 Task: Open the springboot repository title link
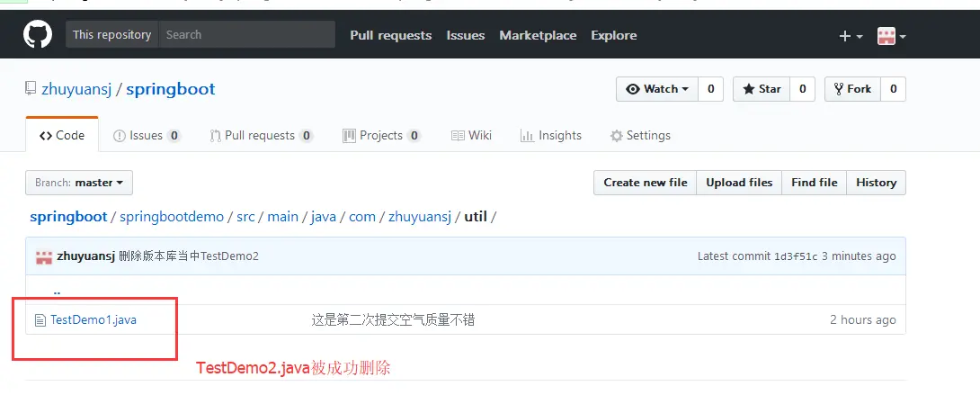pos(171,89)
